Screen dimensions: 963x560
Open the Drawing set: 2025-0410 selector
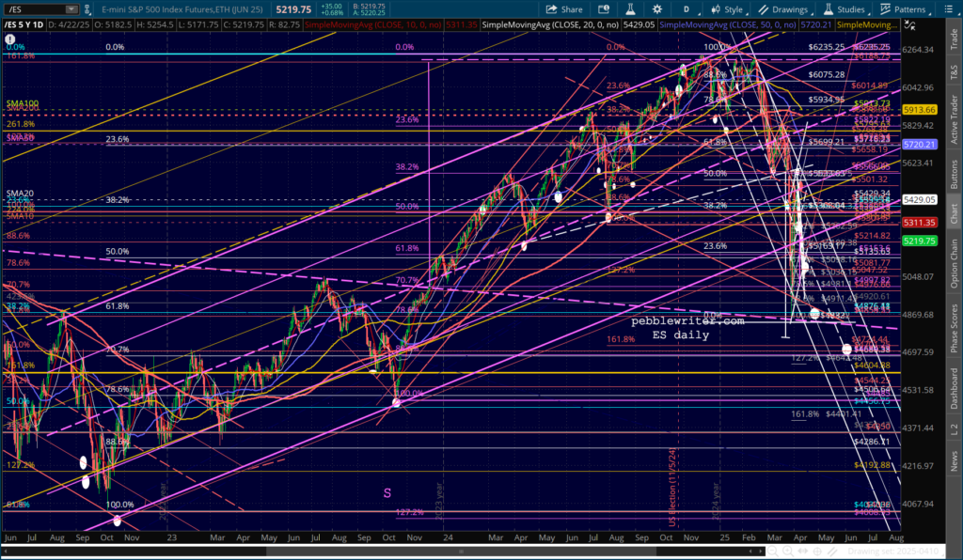tap(895, 552)
